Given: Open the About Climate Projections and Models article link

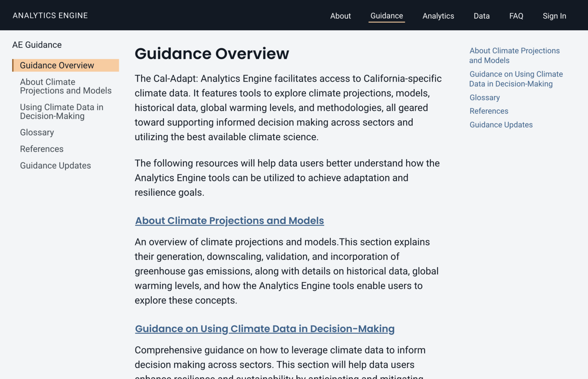Looking at the screenshot, I should point(229,221).
